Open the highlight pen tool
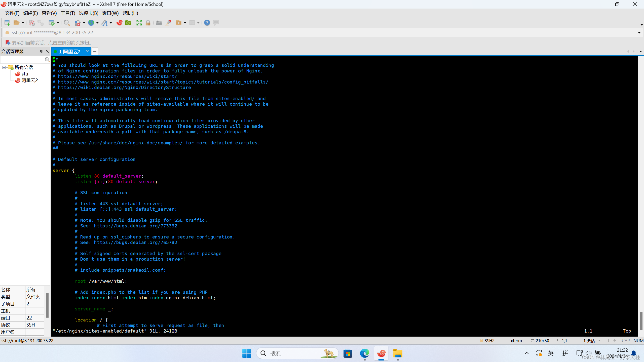 pyautogui.click(x=168, y=23)
